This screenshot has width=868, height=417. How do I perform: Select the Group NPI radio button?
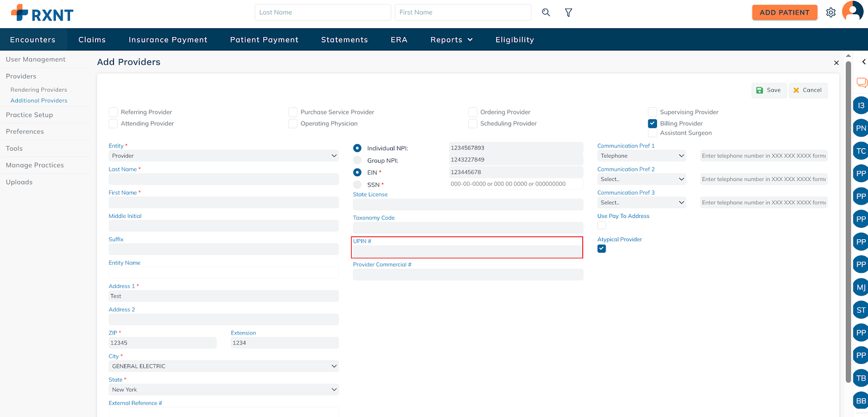click(358, 161)
